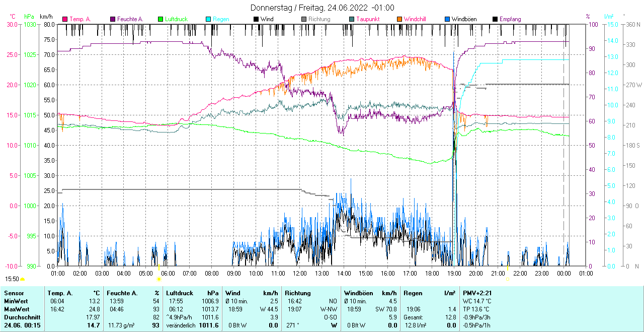The height and width of the screenshot is (332, 644).
Task: Click the chart title date heading
Action: click(x=322, y=8)
